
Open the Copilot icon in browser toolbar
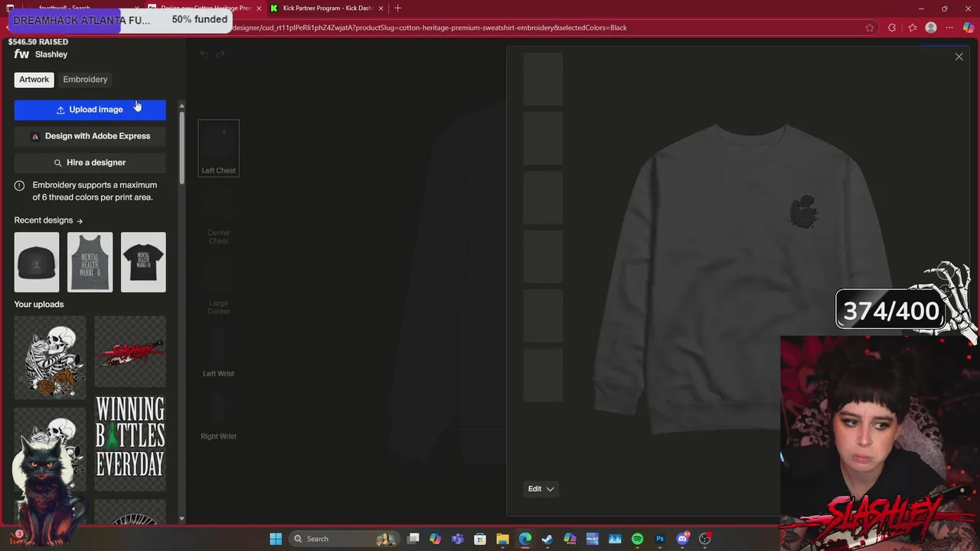969,28
